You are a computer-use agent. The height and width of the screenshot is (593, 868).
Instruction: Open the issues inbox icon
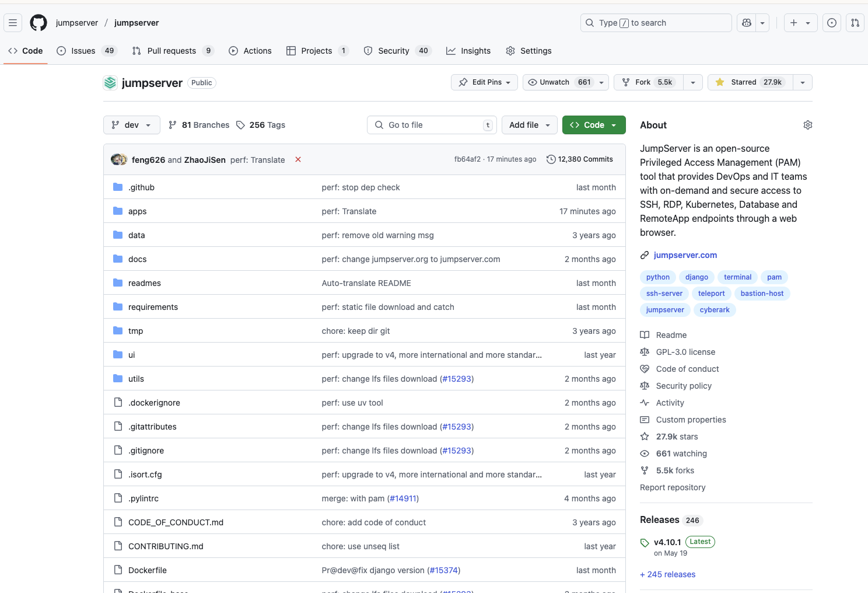click(x=832, y=23)
